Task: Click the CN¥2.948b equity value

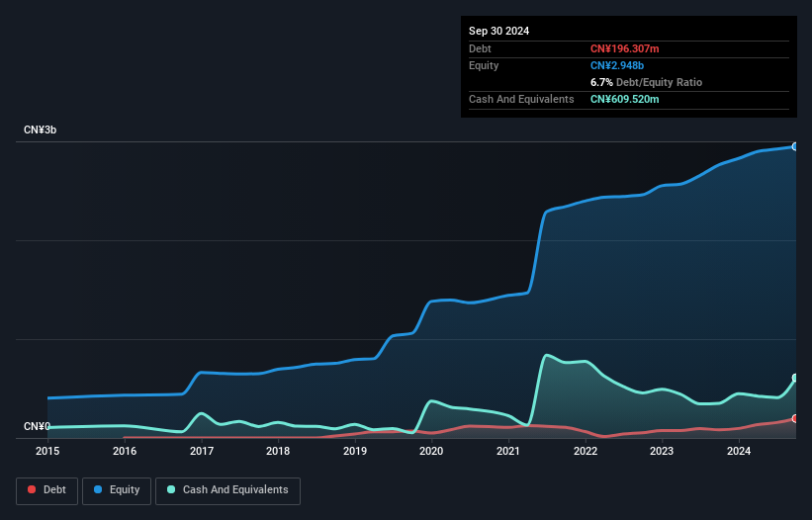Action: (617, 65)
